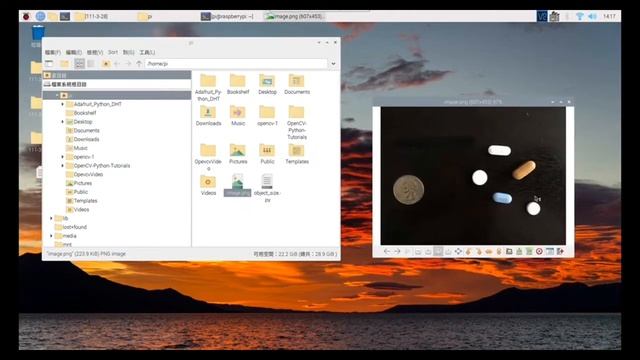Expand opencv-1 folder in tree

click(62, 157)
